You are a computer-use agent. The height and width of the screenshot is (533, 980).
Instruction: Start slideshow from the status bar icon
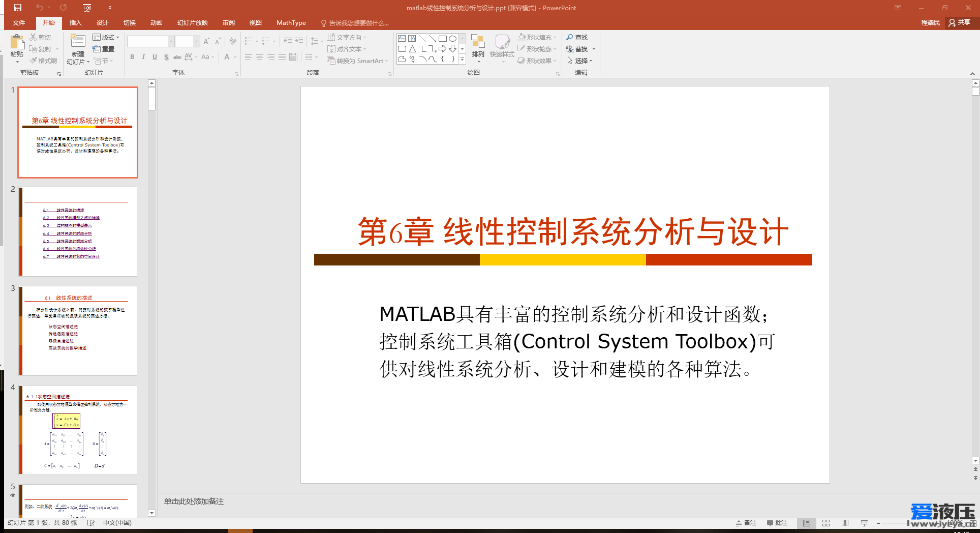pyautogui.click(x=864, y=523)
